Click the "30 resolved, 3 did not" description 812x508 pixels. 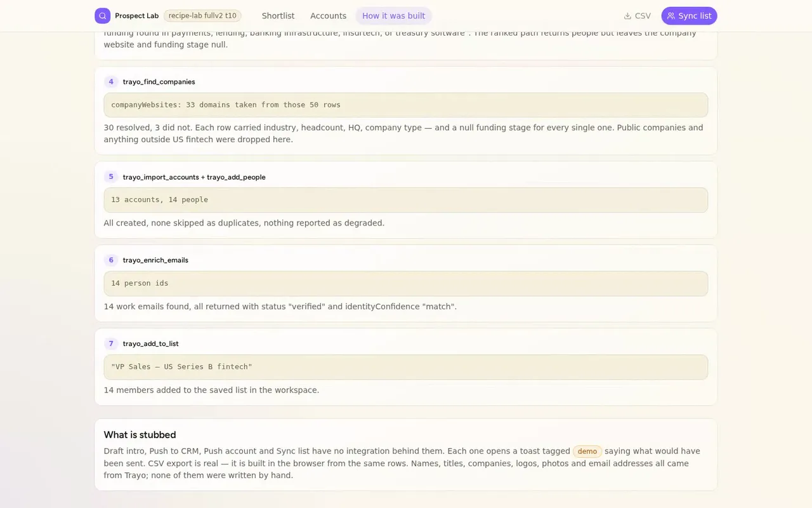click(403, 133)
